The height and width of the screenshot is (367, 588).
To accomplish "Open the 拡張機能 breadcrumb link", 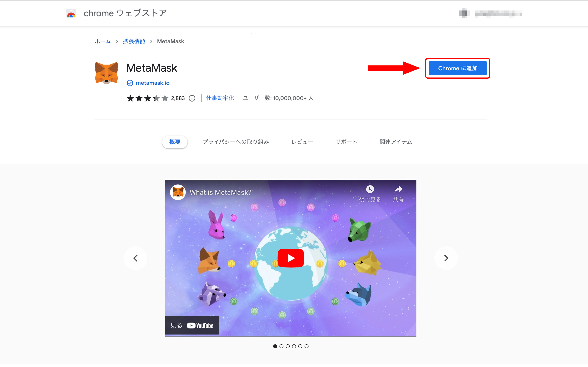I will 134,41.
